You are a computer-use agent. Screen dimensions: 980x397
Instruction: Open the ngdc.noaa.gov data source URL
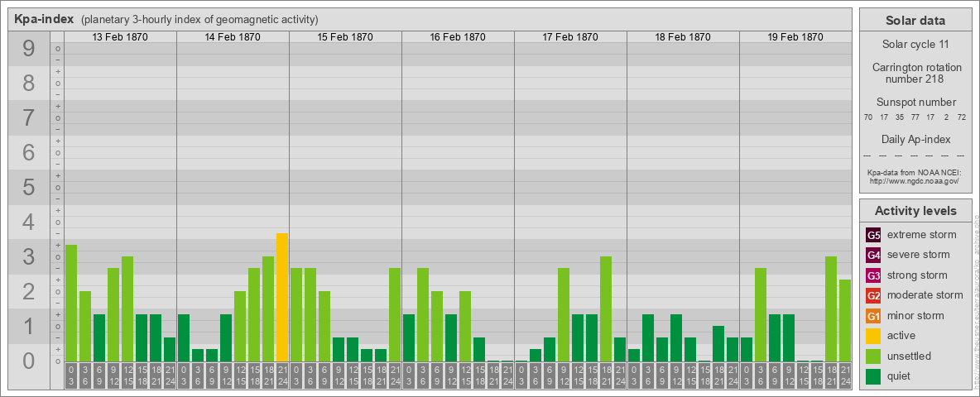pos(915,180)
